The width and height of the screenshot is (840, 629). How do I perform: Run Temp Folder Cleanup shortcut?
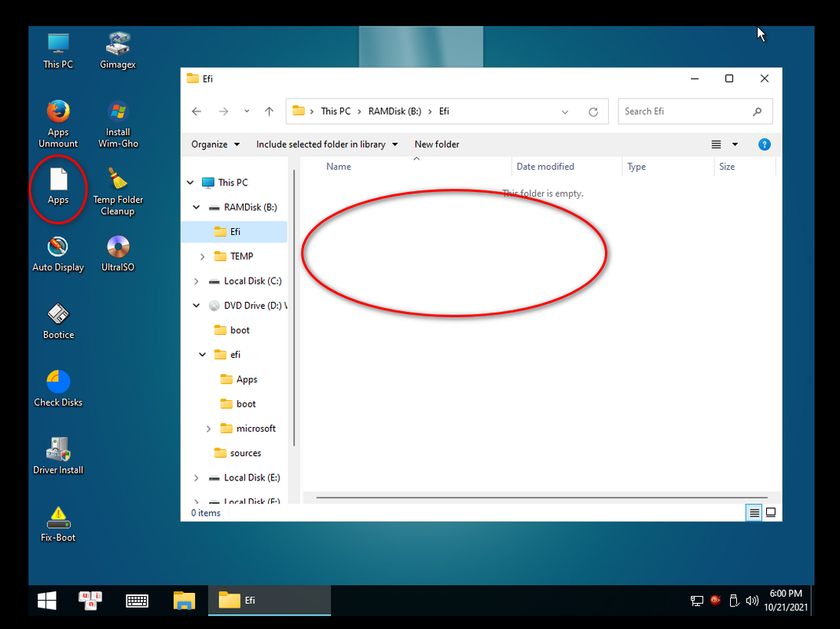[x=118, y=191]
